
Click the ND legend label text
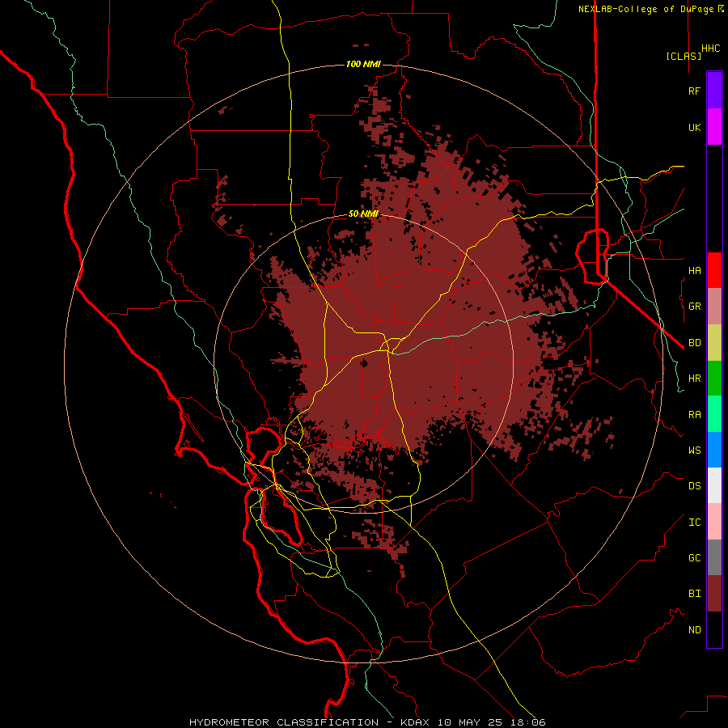pyautogui.click(x=694, y=630)
